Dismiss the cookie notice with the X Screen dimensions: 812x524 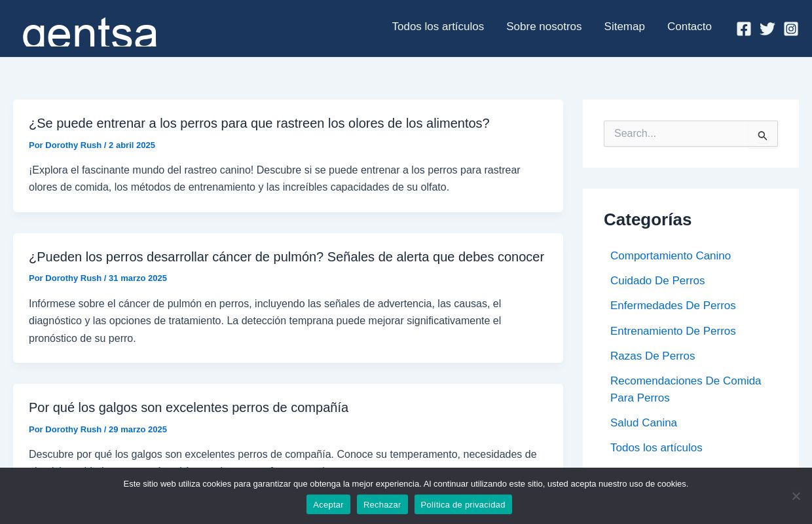796,496
